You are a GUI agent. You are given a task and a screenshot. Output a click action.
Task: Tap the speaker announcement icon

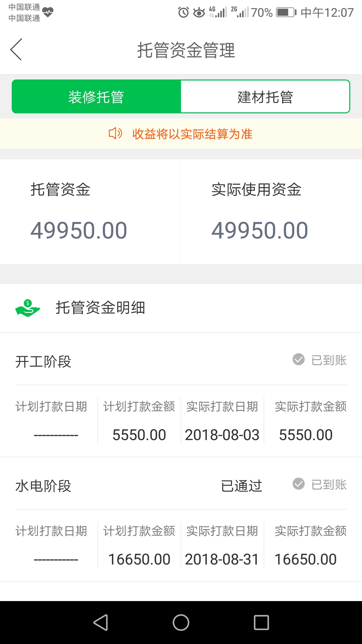115,133
